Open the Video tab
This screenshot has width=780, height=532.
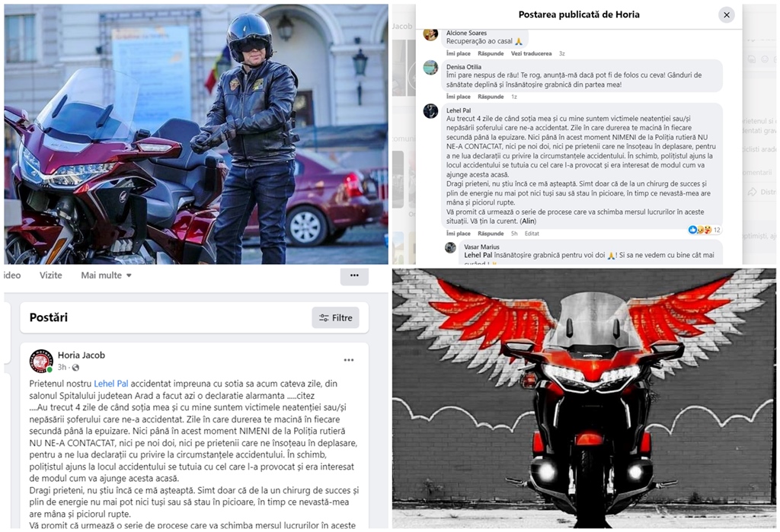pos(12,276)
